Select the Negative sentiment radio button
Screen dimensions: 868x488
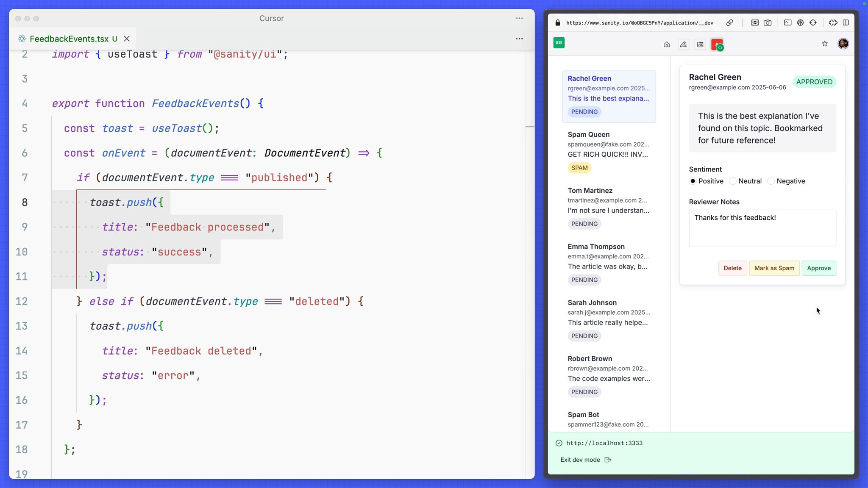pyautogui.click(x=771, y=181)
